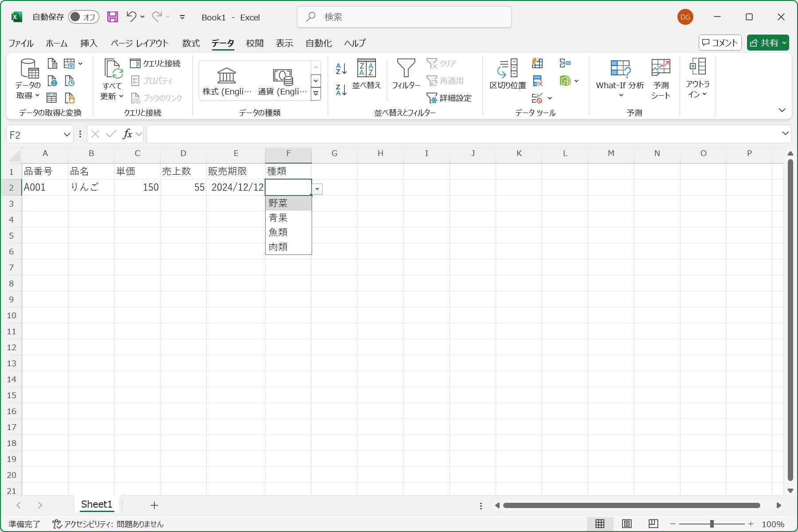The width and height of the screenshot is (798, 532).
Task: Open 詳細設定 advanced filter
Action: pos(449,98)
